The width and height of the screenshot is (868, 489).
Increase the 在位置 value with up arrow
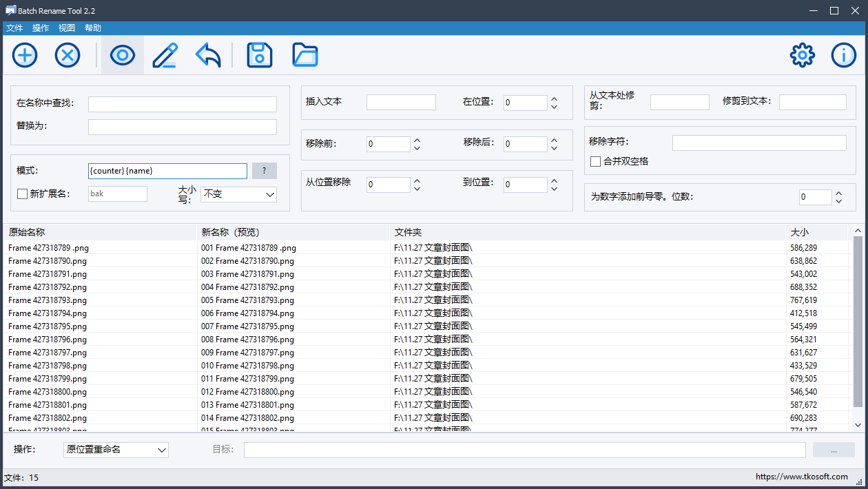(554, 98)
